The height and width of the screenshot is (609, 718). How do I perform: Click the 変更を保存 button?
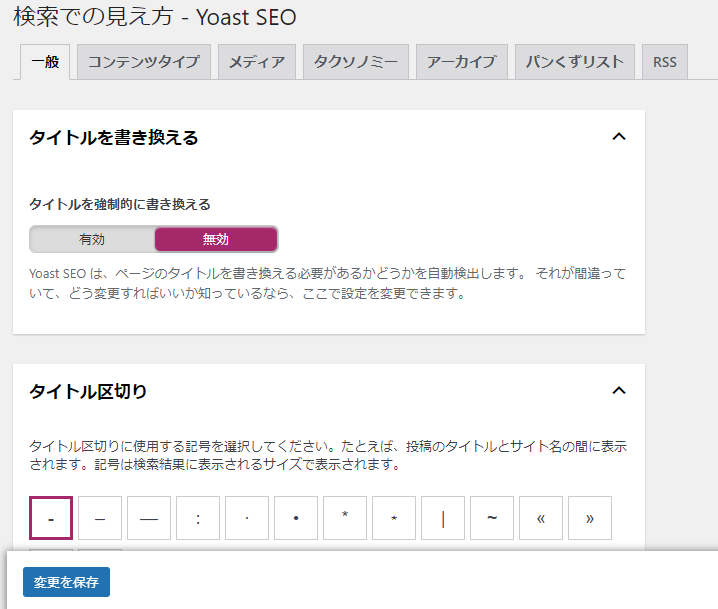coord(66,582)
